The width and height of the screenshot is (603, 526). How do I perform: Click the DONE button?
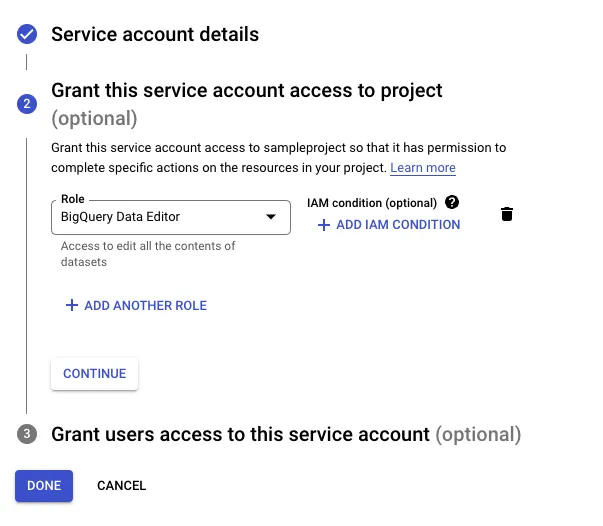pos(44,486)
